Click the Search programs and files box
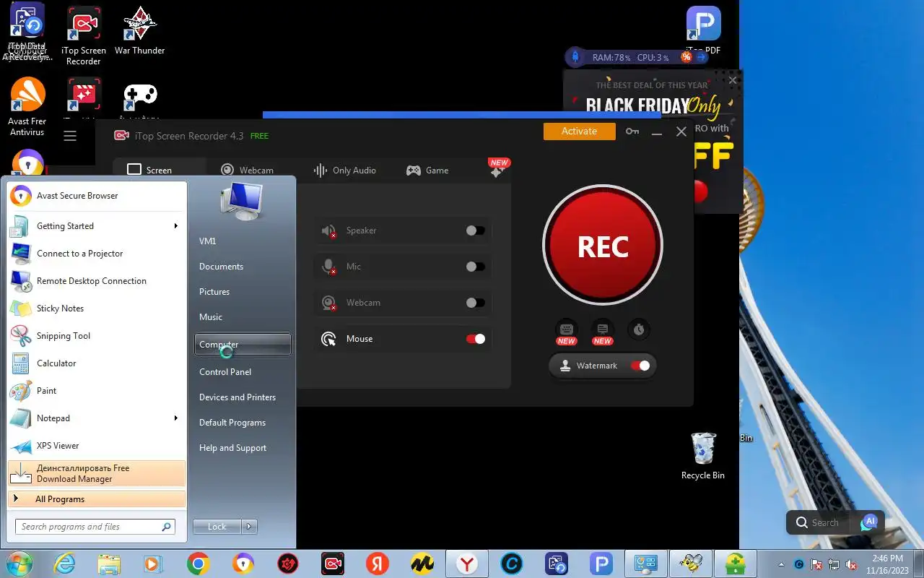This screenshot has width=924, height=578. [95, 527]
